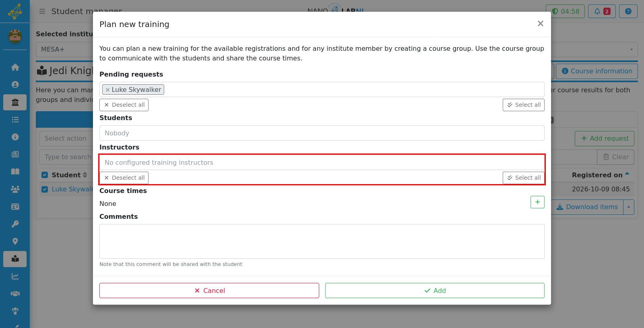Focus the Comments text area
Screen dimensions: 644x328
[322, 241]
